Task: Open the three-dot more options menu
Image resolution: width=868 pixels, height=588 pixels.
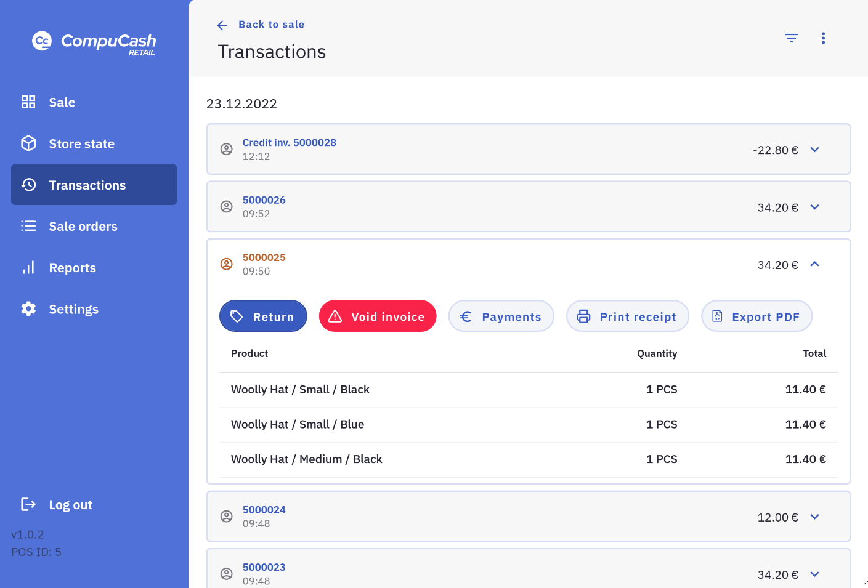Action: (823, 38)
